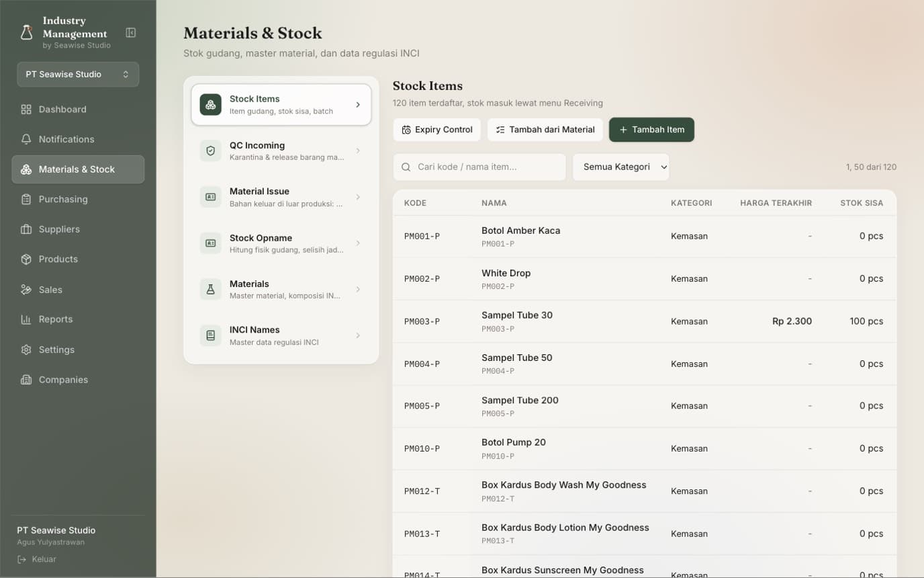Click the chevron on Material Issue row
924x578 pixels.
coord(358,197)
